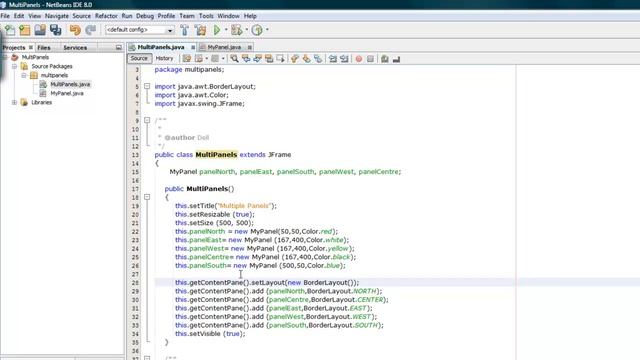The width and height of the screenshot is (640, 360).
Task: Click Shift Line Left icon
Action: tap(333, 59)
